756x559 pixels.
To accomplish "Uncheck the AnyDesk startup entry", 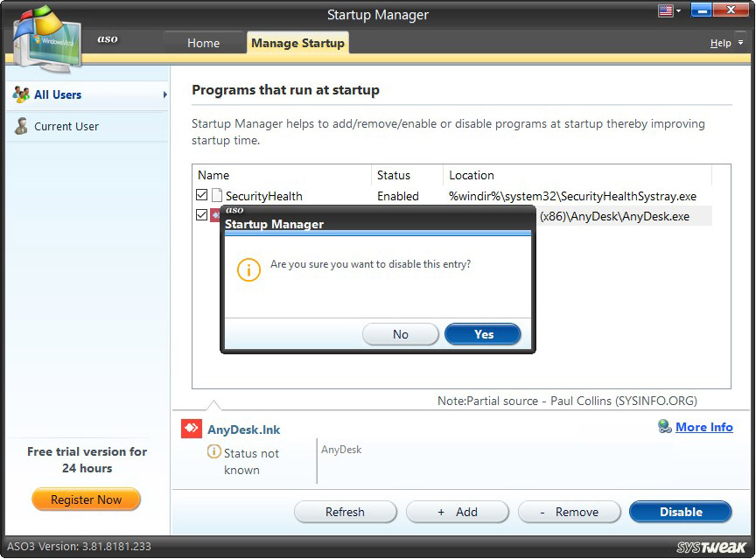I will 201,214.
